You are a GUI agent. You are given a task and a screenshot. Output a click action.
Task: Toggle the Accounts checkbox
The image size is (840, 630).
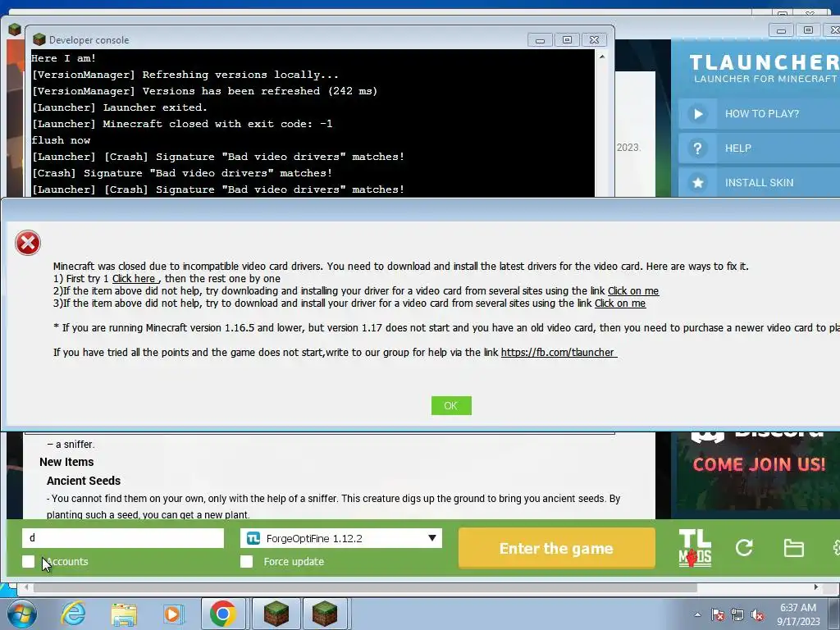click(x=29, y=561)
